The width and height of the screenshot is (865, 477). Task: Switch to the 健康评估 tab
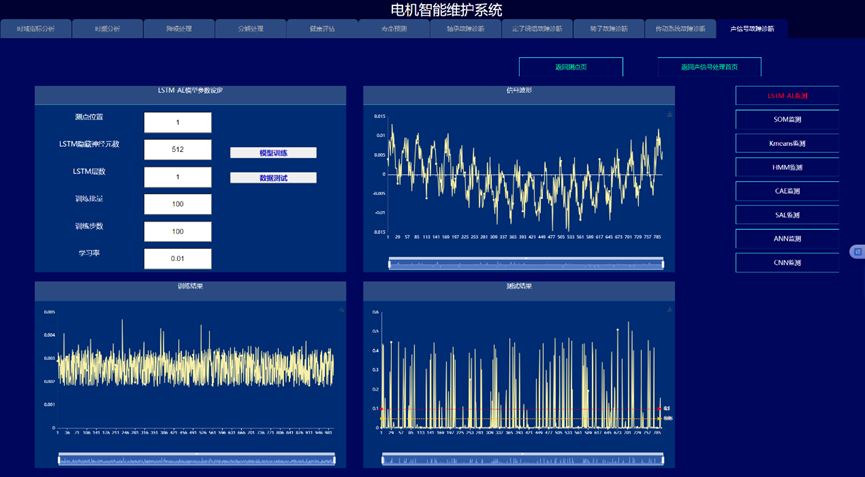(x=322, y=29)
